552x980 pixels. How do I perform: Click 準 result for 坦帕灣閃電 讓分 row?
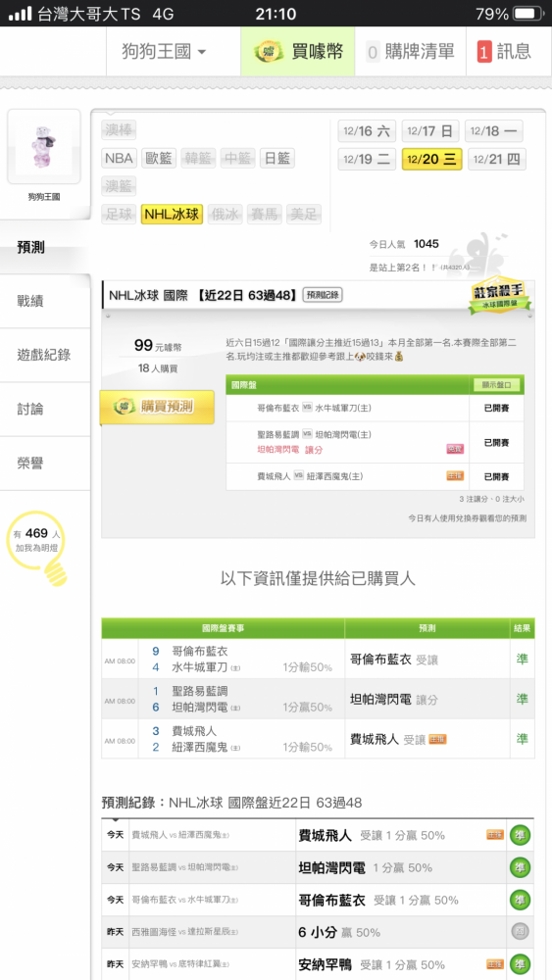coord(522,699)
